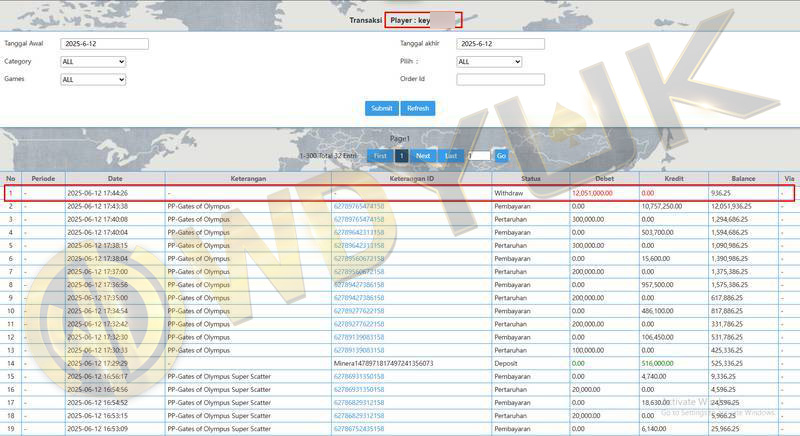
Task: Open Keterangan ID link for 17:36:56 row
Action: pos(359,285)
